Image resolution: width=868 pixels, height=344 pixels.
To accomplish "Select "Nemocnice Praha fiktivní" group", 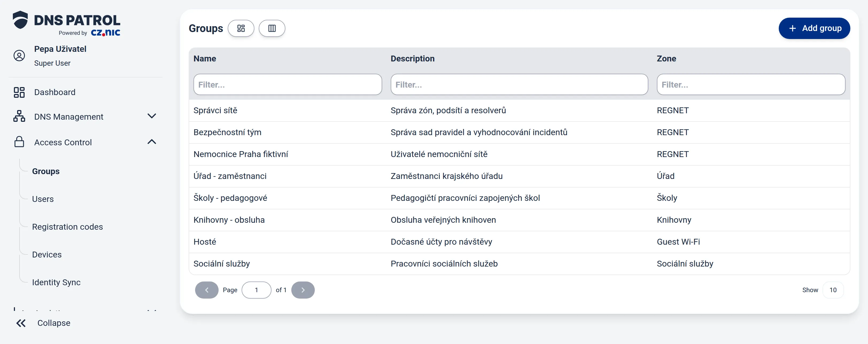I will 519,154.
